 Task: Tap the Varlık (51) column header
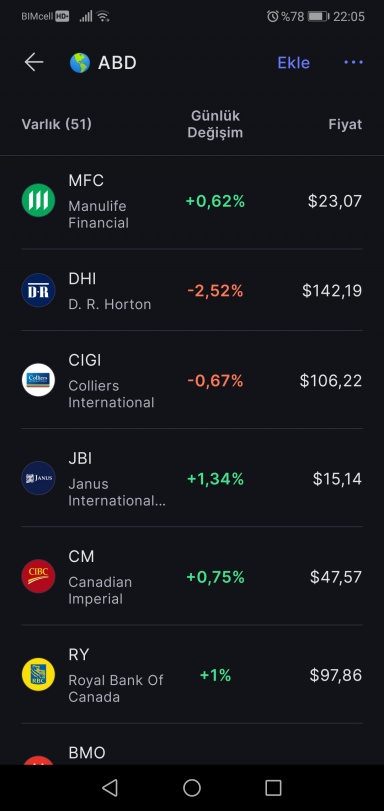pyautogui.click(x=56, y=124)
